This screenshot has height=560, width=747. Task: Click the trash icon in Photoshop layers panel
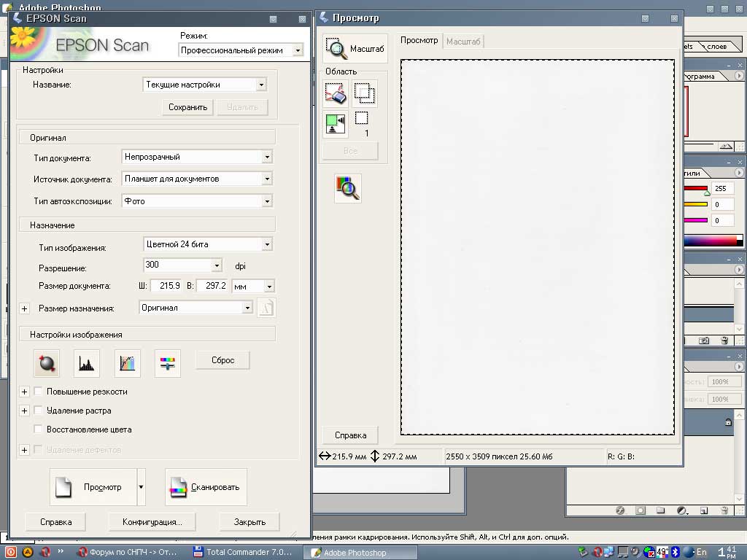tap(724, 510)
